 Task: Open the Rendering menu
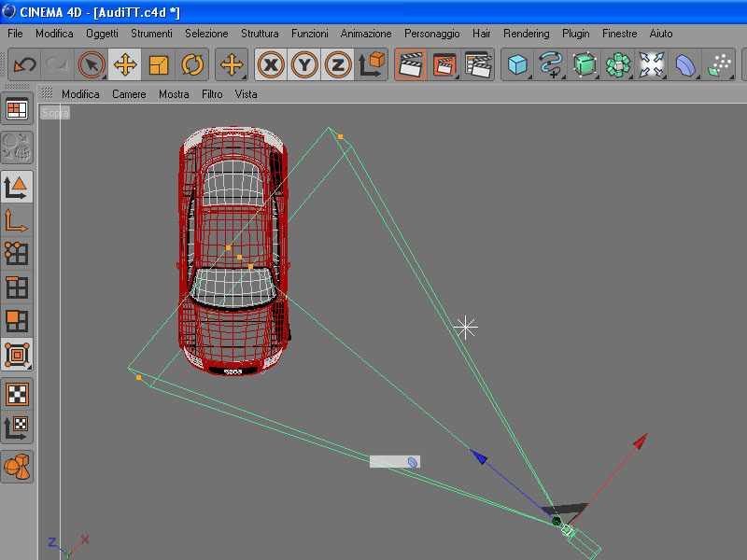point(527,34)
